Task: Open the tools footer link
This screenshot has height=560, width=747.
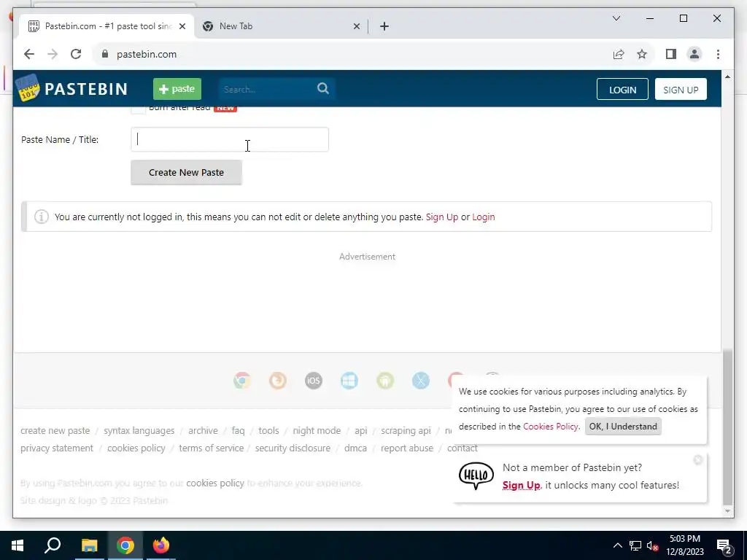Action: point(268,430)
